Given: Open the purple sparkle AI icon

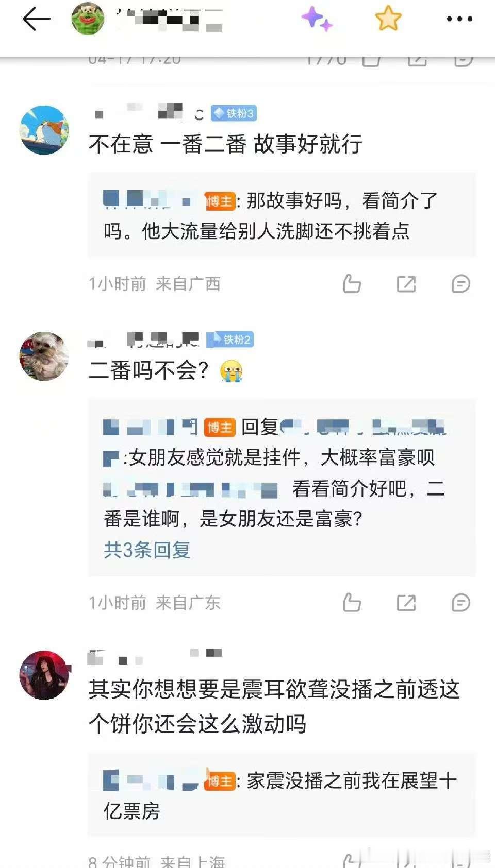Looking at the screenshot, I should 317,19.
